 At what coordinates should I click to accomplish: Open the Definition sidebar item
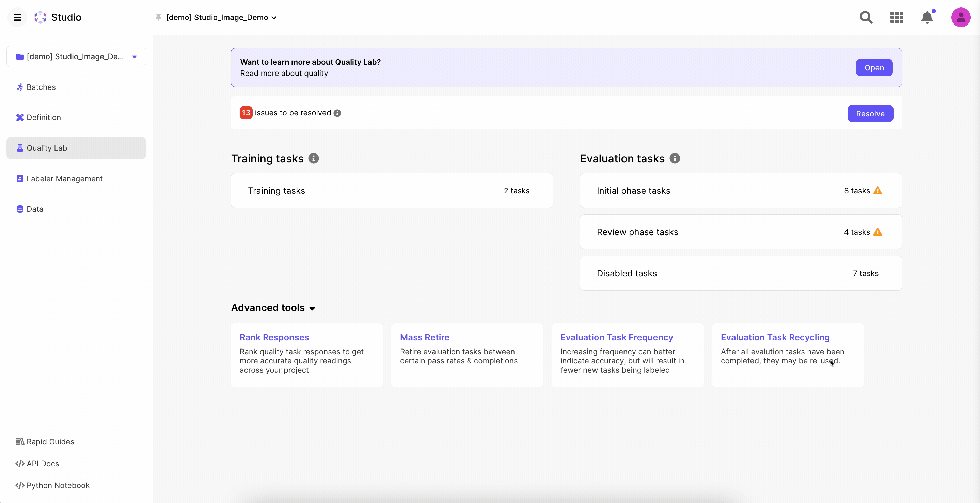(x=43, y=117)
